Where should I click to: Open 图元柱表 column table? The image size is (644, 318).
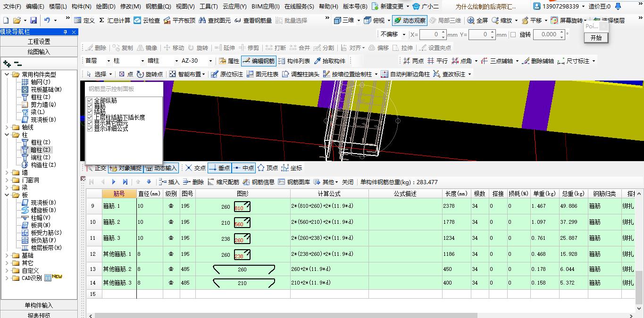(262, 74)
